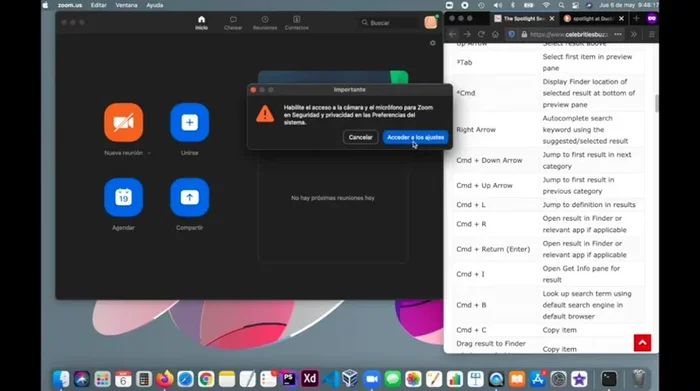The image size is (700, 391).
Task: Click Acceder a los ajustes button
Action: 415,137
